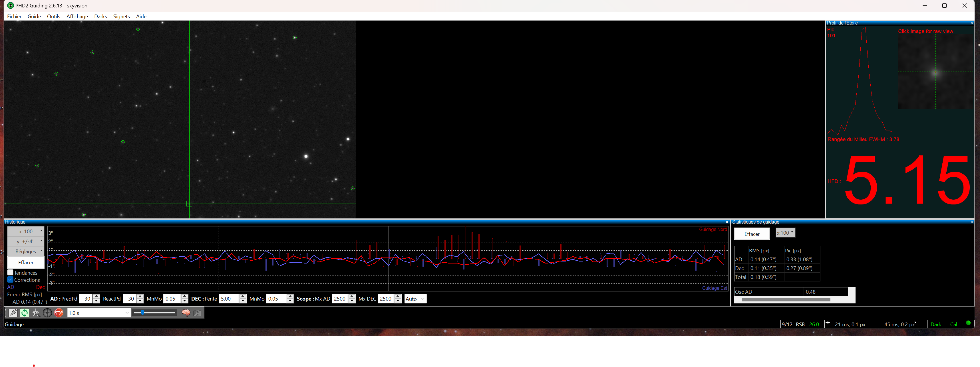Close the Statistiques de guidage panel

pyautogui.click(x=972, y=222)
